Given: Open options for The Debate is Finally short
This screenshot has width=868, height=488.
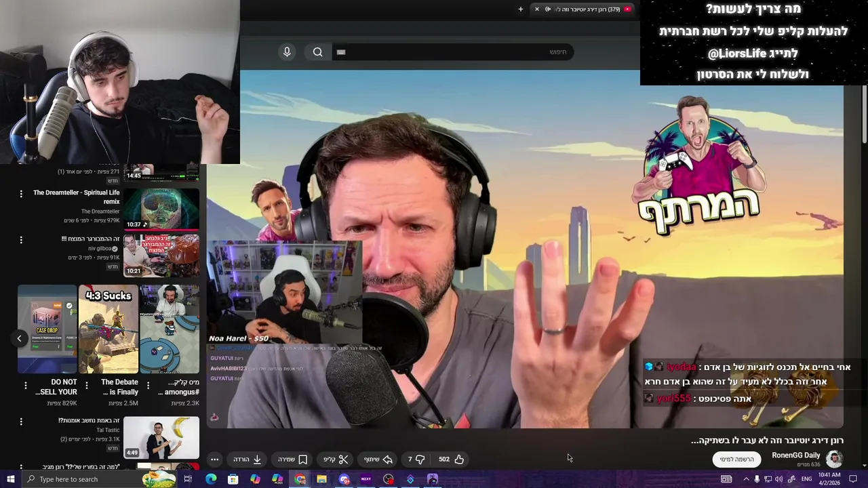Looking at the screenshot, I should click(x=86, y=386).
